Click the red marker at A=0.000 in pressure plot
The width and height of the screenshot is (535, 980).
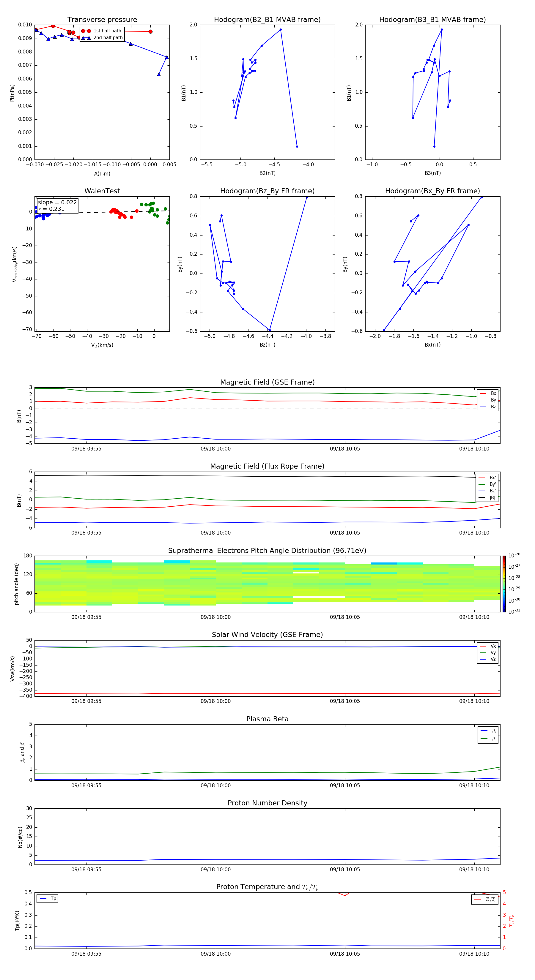150,31
